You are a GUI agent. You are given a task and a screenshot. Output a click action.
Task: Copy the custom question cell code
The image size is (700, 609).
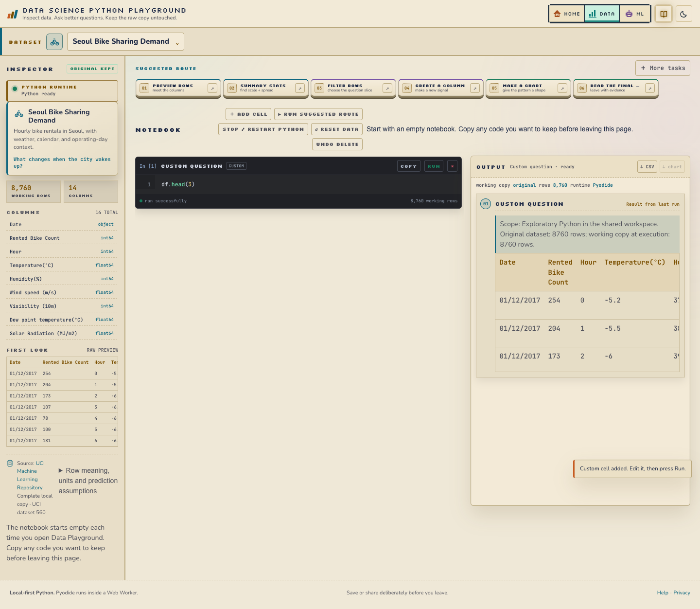409,166
